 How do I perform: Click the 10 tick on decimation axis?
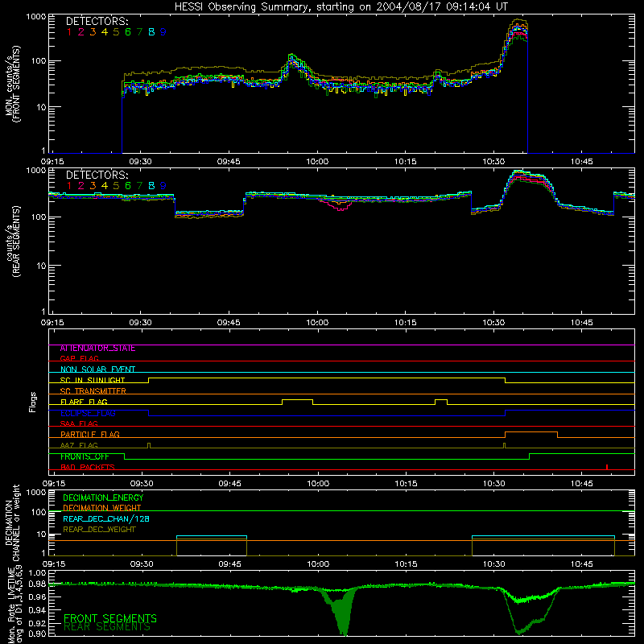41,535
